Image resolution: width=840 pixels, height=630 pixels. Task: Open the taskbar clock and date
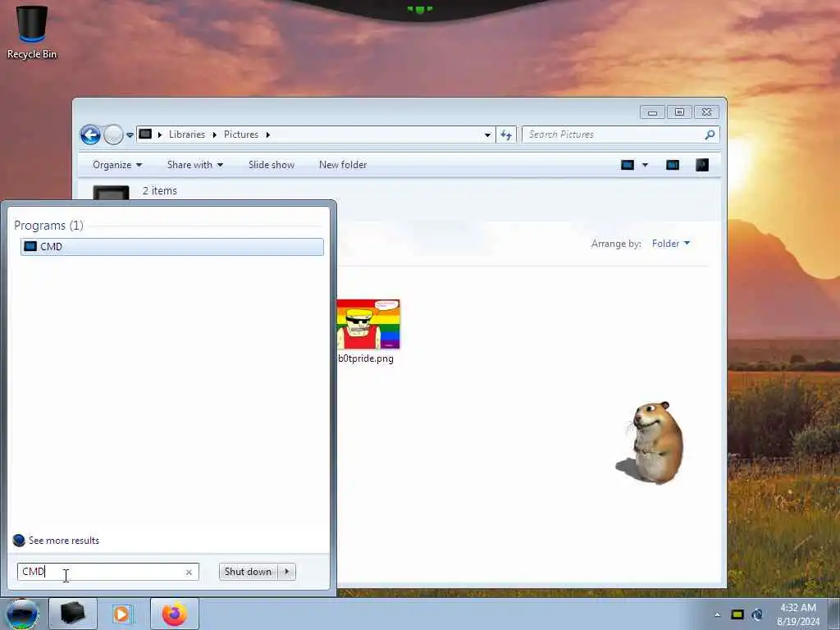[798, 614]
